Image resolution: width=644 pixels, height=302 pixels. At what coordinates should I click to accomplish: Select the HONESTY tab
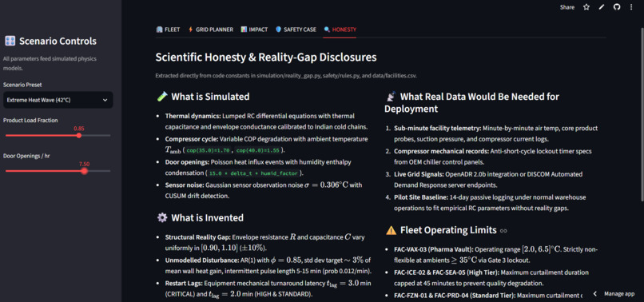(340, 30)
